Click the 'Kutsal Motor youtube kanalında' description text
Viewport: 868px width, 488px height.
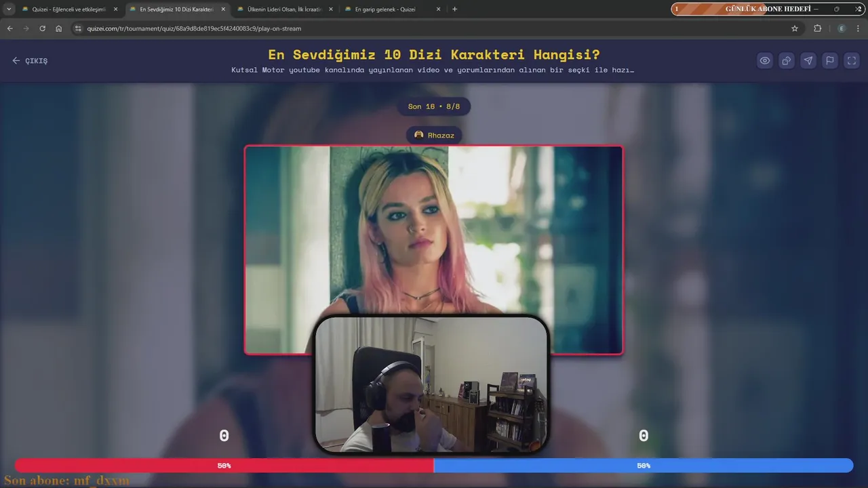tap(433, 70)
